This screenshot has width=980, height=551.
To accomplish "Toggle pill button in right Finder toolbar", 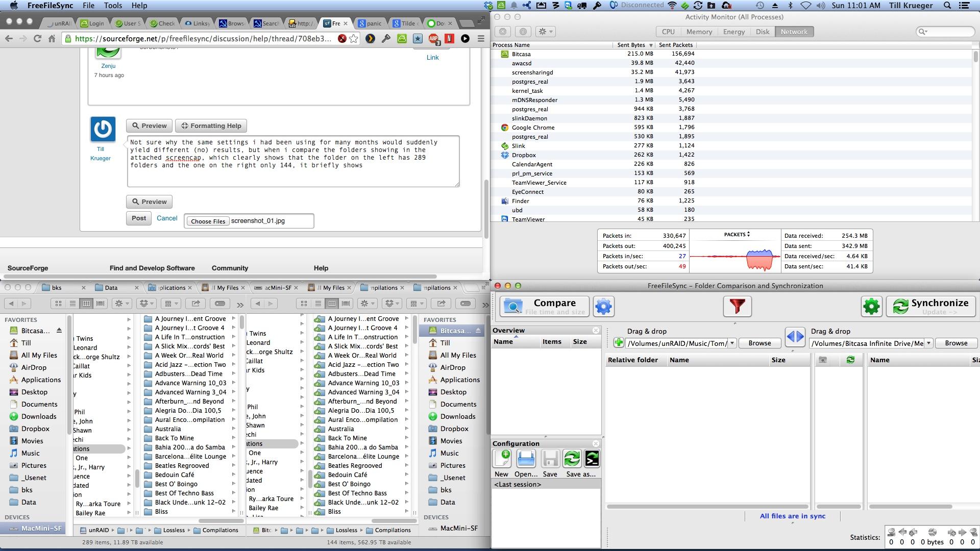I will click(x=465, y=304).
